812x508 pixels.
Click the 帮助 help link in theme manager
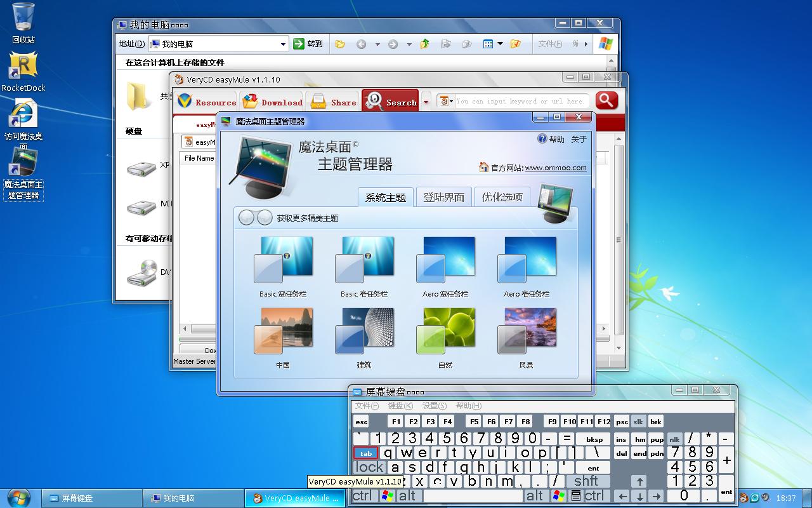[x=556, y=139]
